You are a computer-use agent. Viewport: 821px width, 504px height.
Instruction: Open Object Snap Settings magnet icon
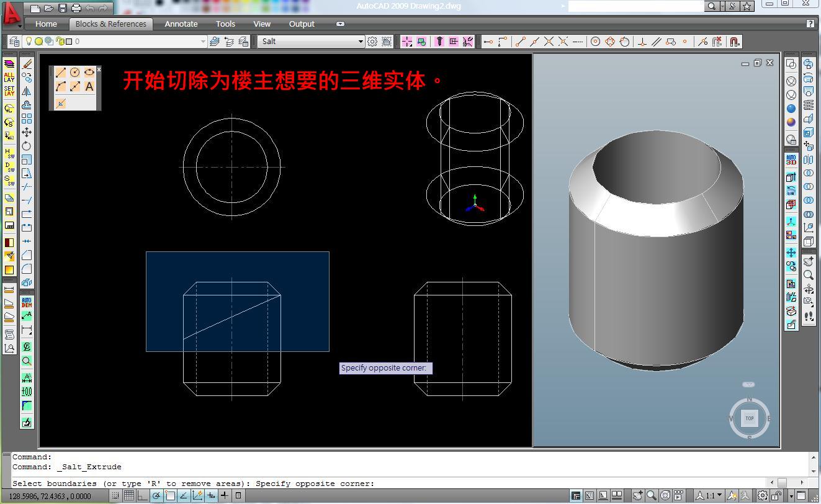[735, 42]
